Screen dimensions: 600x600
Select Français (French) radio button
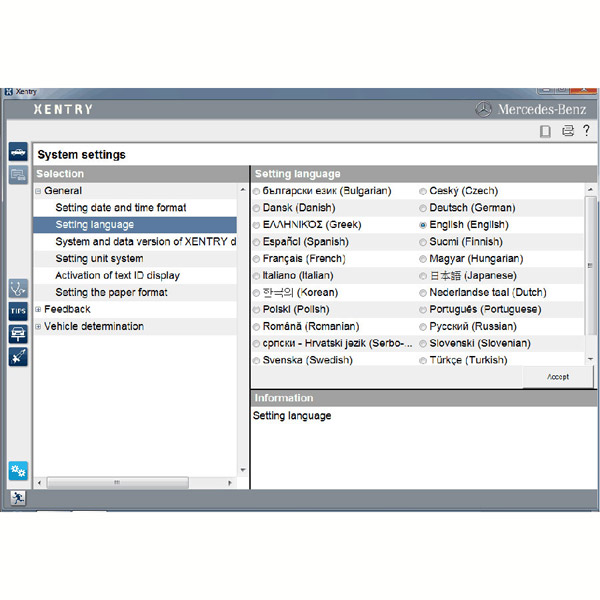256,259
